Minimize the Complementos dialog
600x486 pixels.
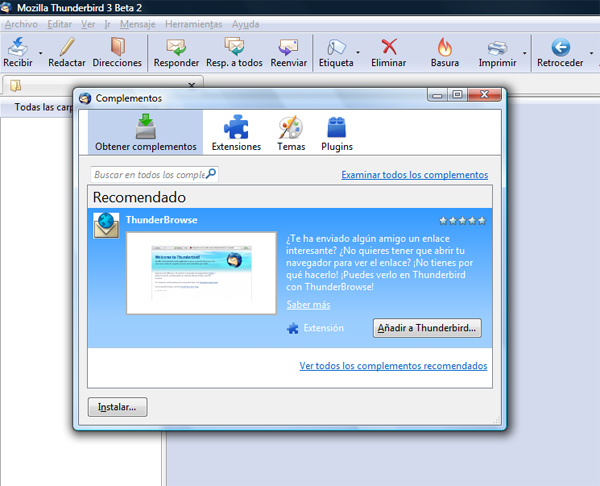(437, 95)
